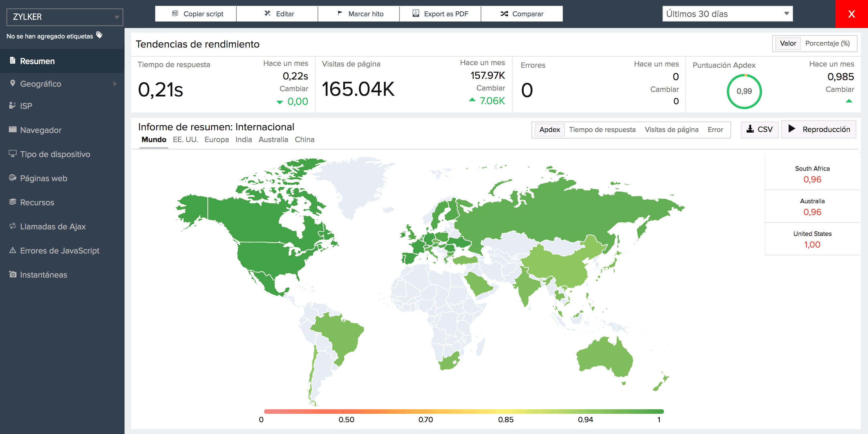Click the 165.04K page views value

[x=358, y=89]
